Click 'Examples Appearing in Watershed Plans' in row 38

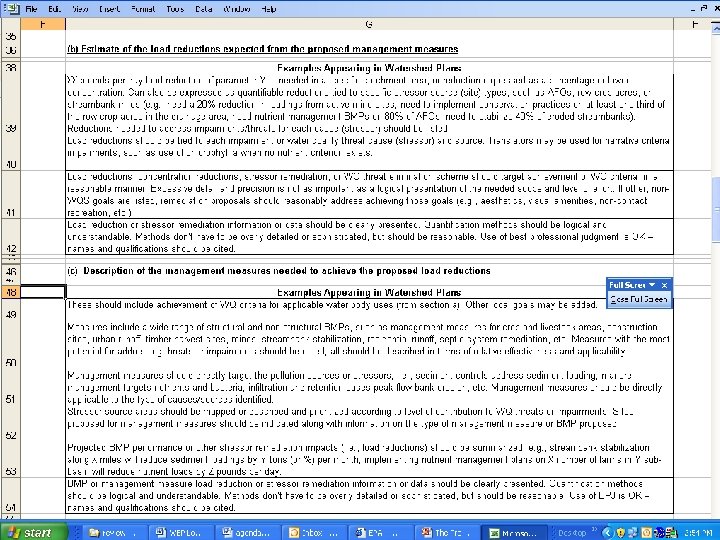click(x=369, y=68)
